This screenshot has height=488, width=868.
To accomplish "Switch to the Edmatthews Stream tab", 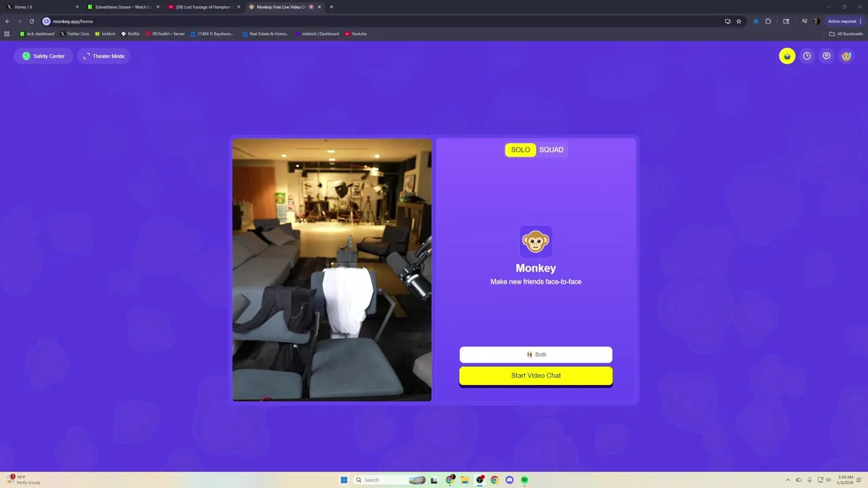I will 122,7.
